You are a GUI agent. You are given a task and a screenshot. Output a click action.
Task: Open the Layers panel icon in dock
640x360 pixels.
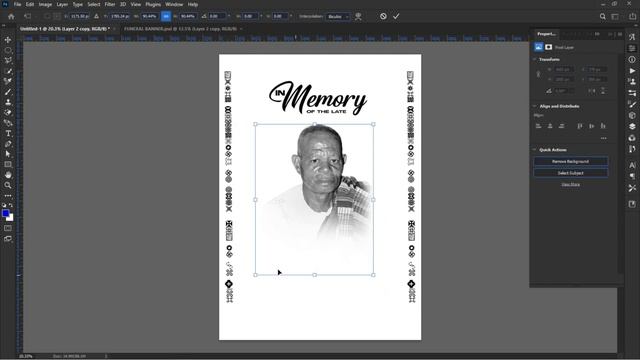(x=632, y=127)
